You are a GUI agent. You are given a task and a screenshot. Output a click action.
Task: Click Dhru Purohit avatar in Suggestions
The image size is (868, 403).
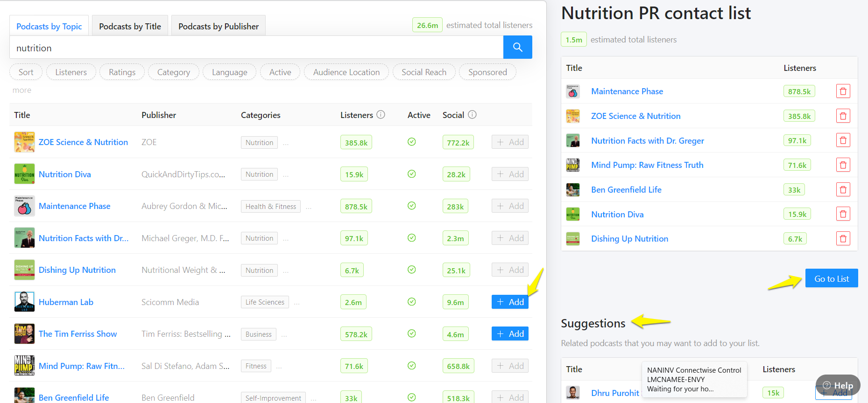pos(573,393)
